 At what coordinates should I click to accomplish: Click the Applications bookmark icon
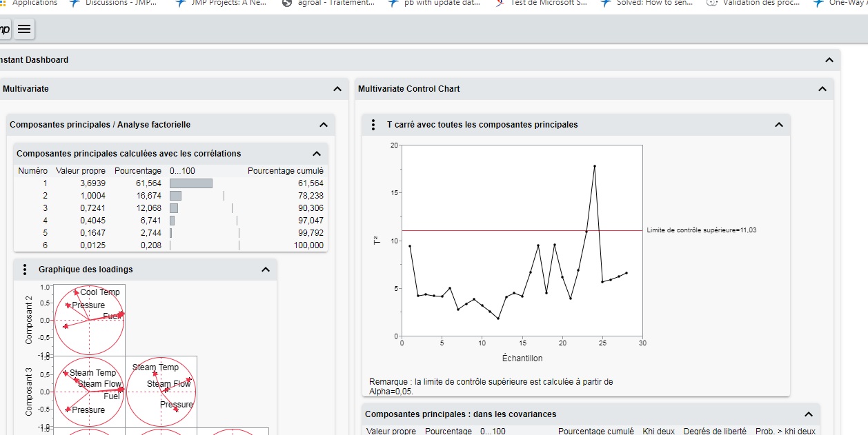pyautogui.click(x=4, y=3)
